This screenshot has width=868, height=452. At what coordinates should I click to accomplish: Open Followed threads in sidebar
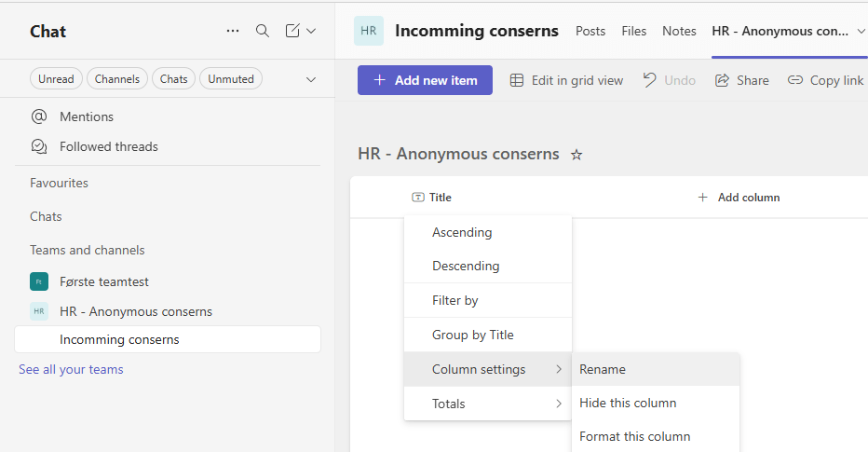[108, 146]
